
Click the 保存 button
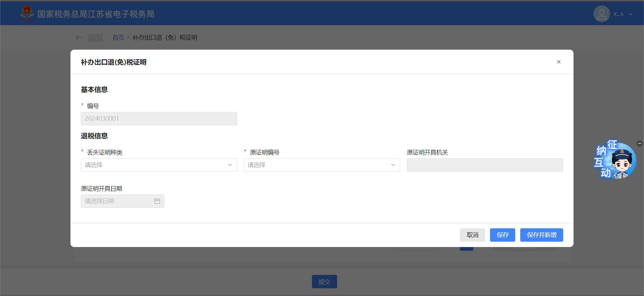(502, 235)
